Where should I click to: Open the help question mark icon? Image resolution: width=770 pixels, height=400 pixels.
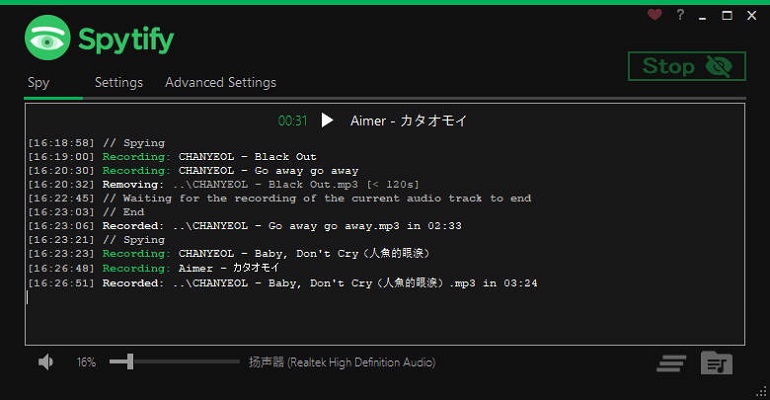tap(680, 15)
